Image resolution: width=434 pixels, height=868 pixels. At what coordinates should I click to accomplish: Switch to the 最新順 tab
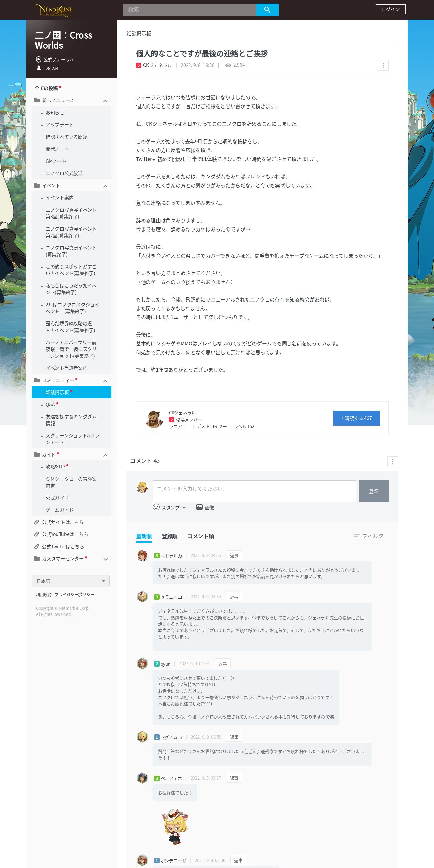(144, 536)
